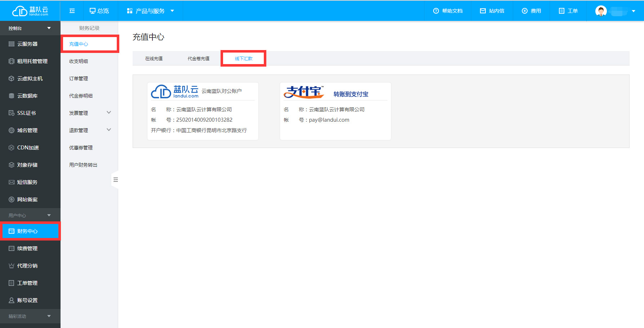644x328 pixels.
Task: Open 帮助文档 link
Action: (453, 11)
